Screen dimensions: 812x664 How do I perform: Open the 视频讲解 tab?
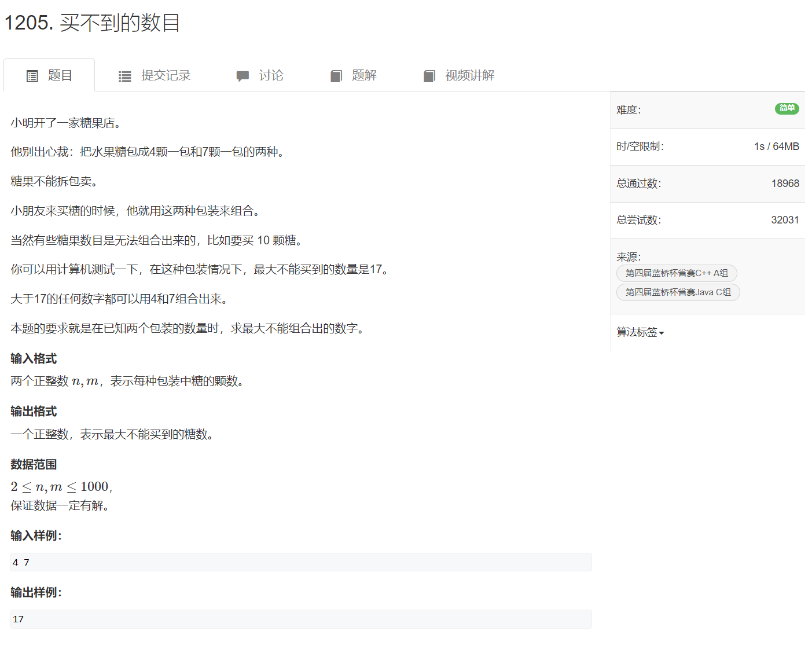pos(459,75)
